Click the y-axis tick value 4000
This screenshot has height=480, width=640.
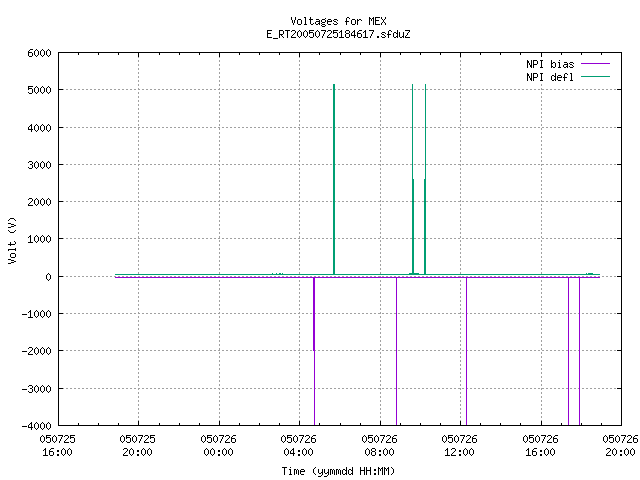point(39,128)
